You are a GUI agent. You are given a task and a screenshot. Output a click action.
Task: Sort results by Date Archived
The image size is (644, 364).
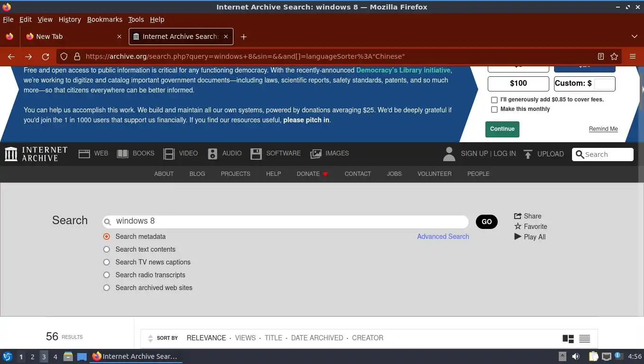click(317, 338)
